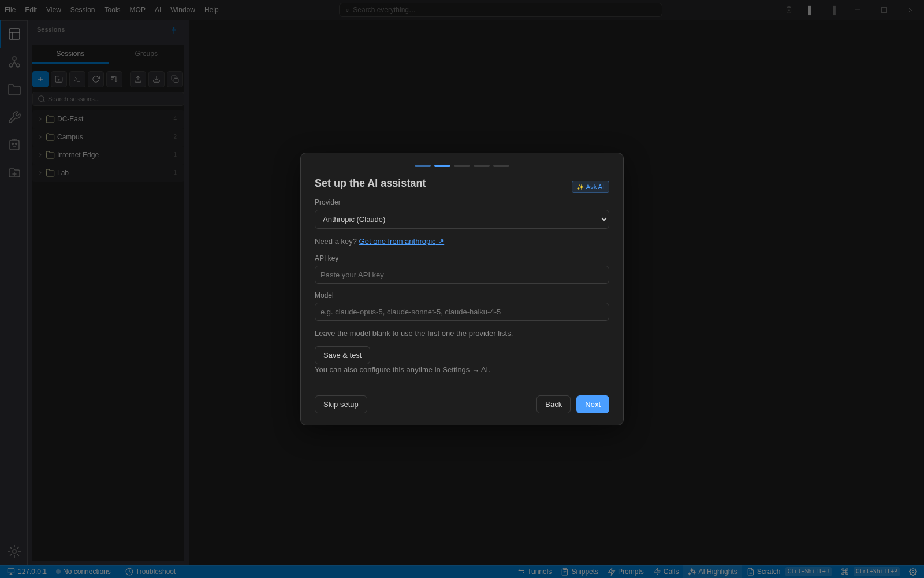Open the MOP menu
The width and height of the screenshot is (924, 578).
tap(137, 10)
